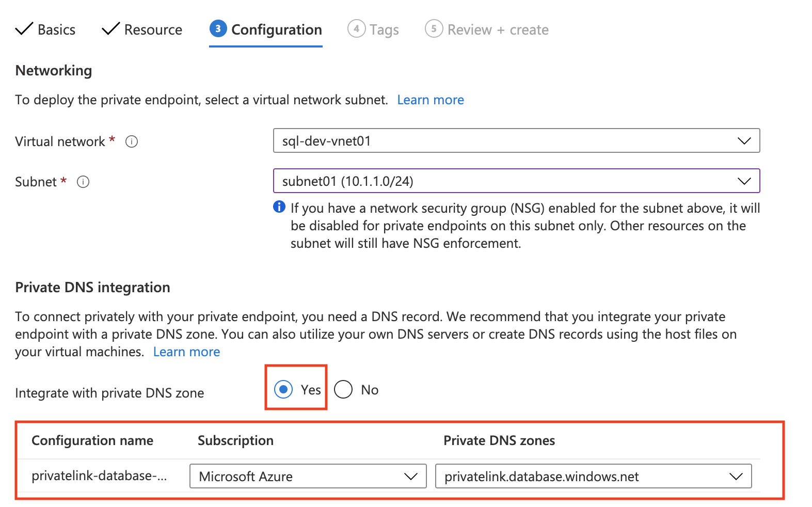Expand the Subnet dropdown subnet01

coord(516,181)
